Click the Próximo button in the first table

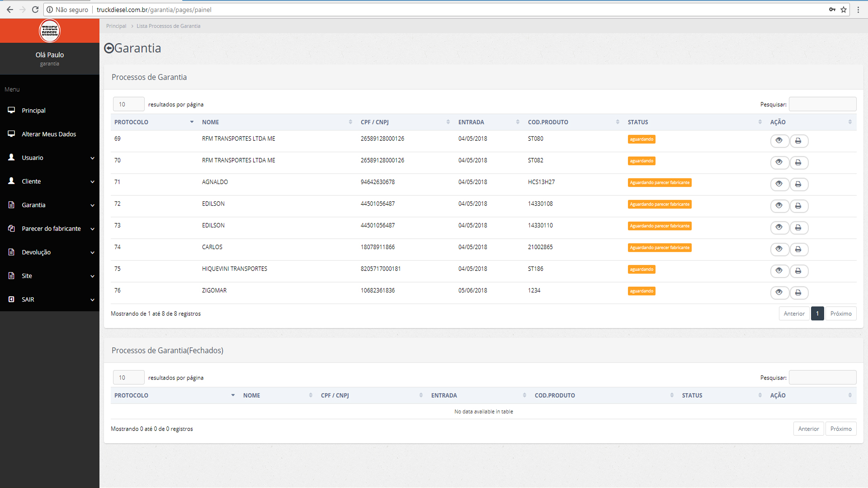pos(840,314)
